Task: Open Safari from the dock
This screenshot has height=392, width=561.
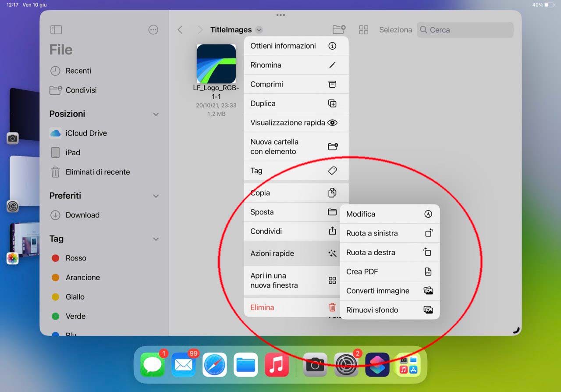Action: tap(215, 365)
